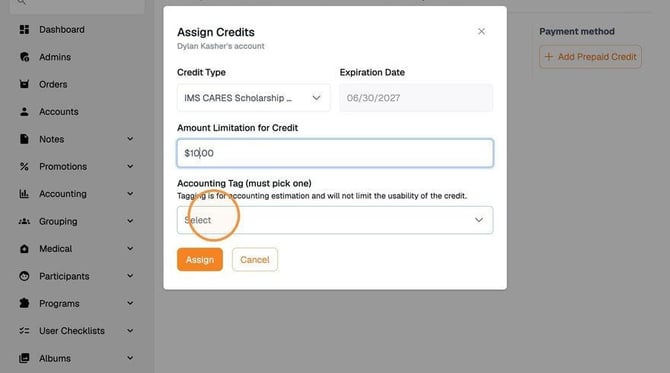Viewport: 670px width, 373px height.
Task: Click the Amount Limitation for Credit field
Action: coord(335,153)
